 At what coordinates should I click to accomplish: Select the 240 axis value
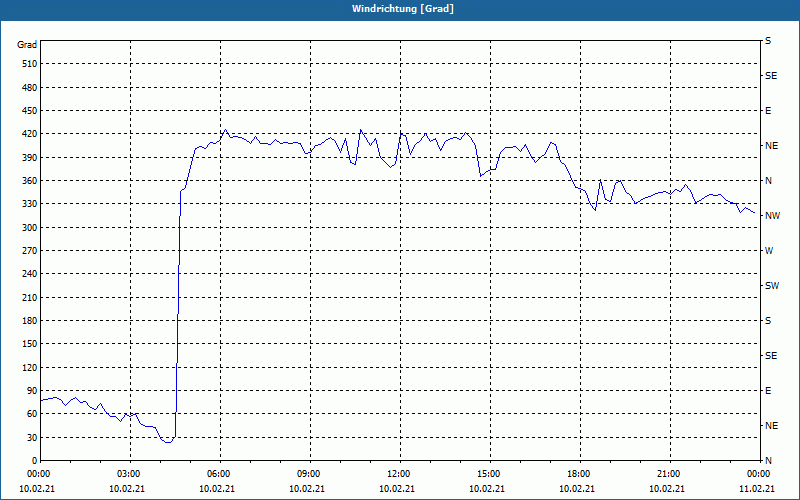[x=30, y=274]
